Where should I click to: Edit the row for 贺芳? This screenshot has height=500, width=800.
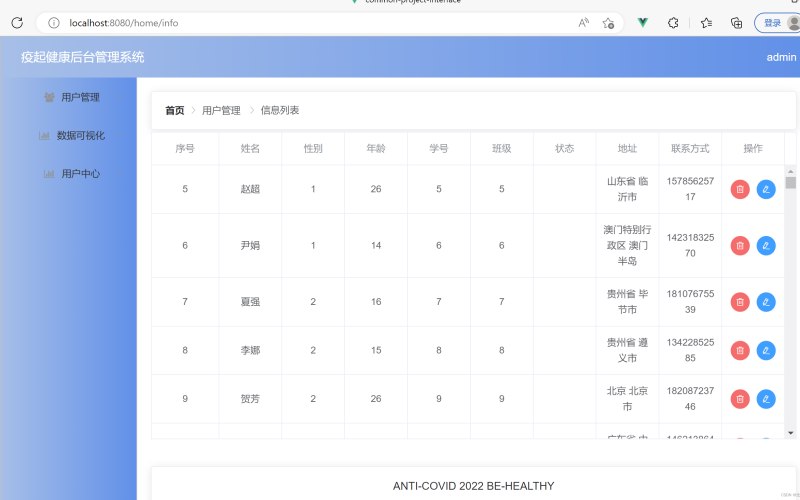766,398
